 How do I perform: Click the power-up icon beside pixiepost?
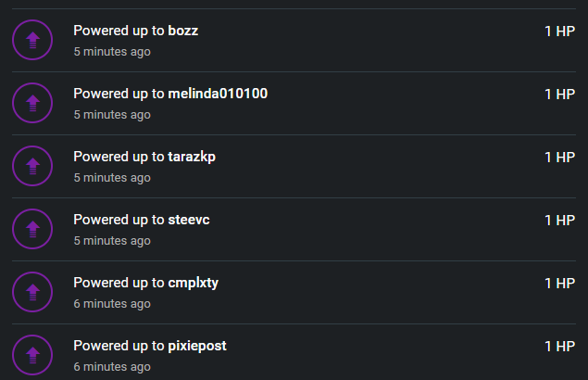pyautogui.click(x=32, y=355)
